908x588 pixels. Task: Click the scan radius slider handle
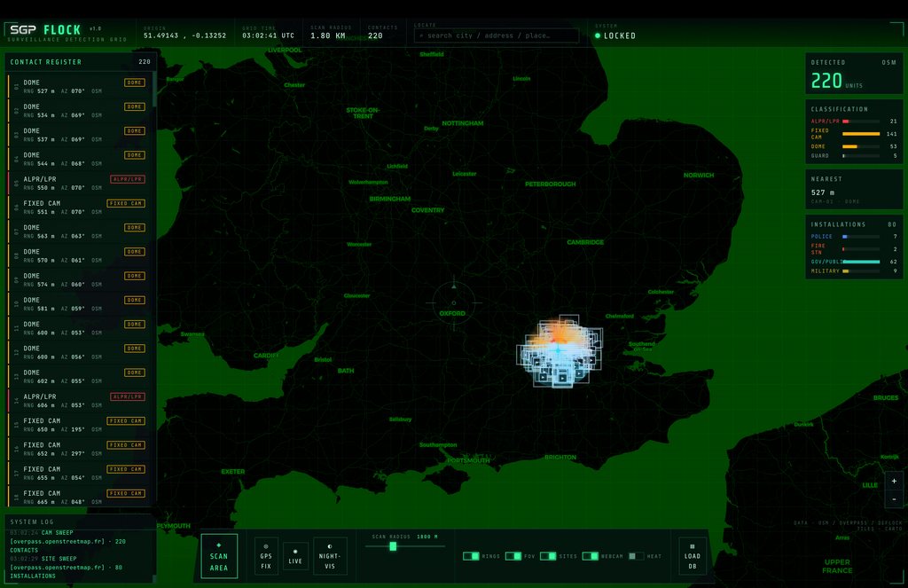393,546
